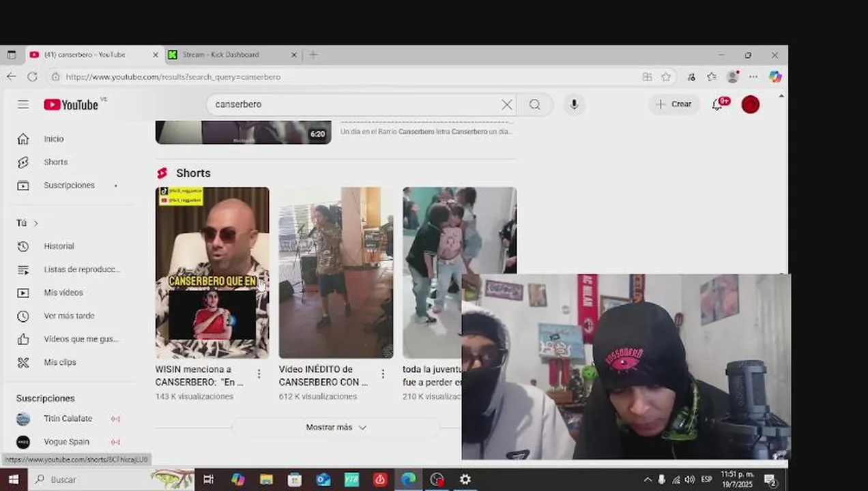Reload the page in the browser
This screenshot has width=868, height=491.
pos(32,76)
